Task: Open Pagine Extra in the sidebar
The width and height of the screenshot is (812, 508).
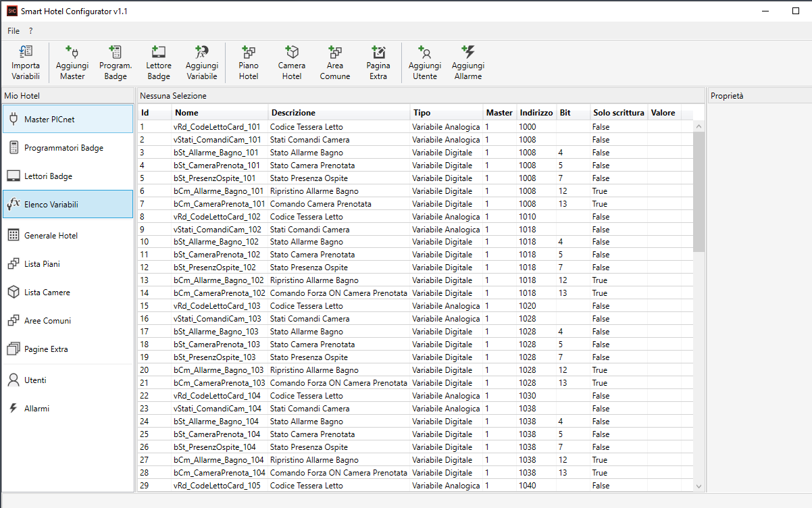Action: (x=68, y=349)
